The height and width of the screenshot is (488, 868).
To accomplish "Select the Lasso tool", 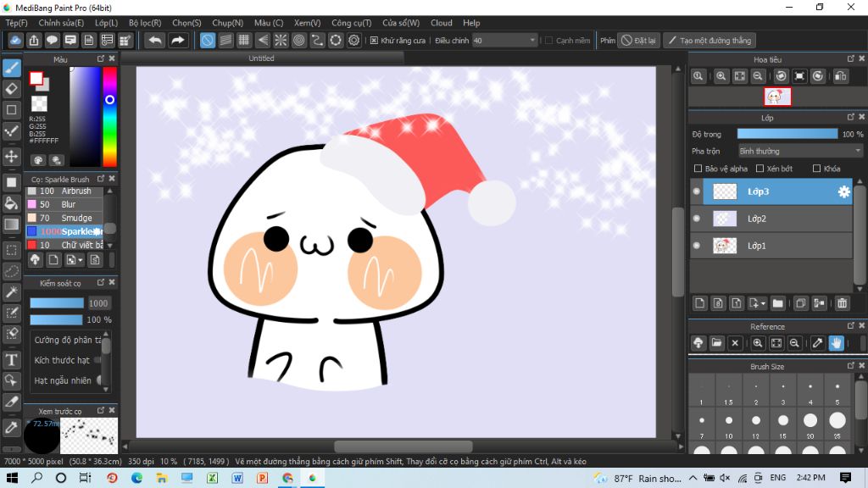I will click(x=12, y=271).
